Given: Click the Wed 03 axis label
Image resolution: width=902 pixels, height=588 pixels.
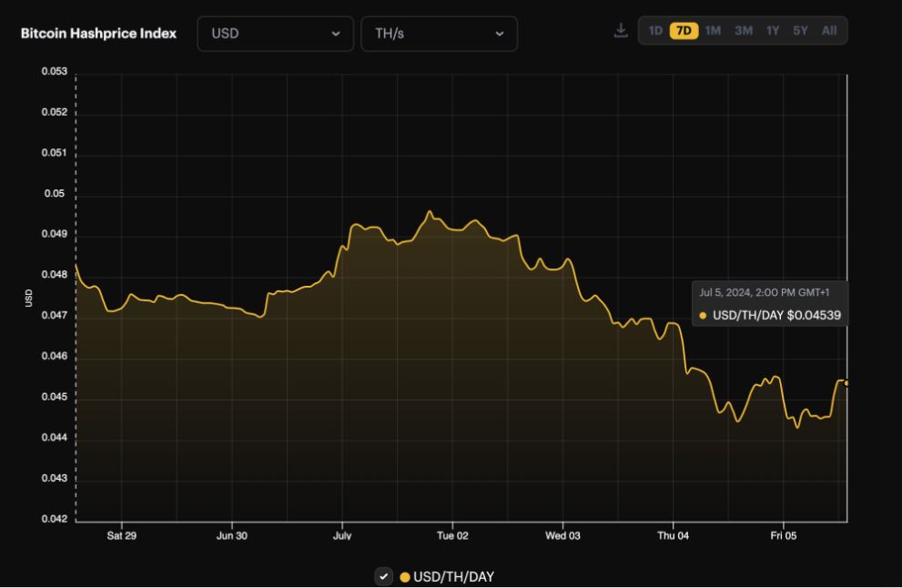Looking at the screenshot, I should 562,535.
